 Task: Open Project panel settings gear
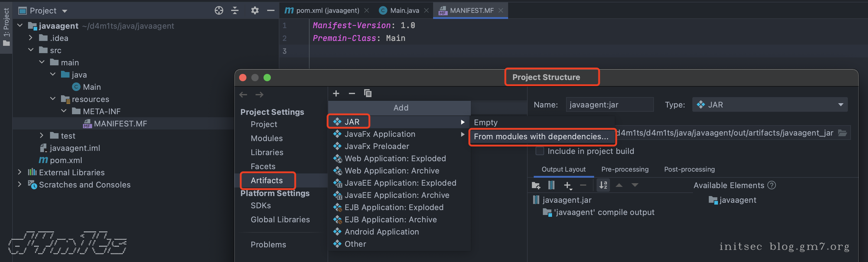click(x=255, y=10)
